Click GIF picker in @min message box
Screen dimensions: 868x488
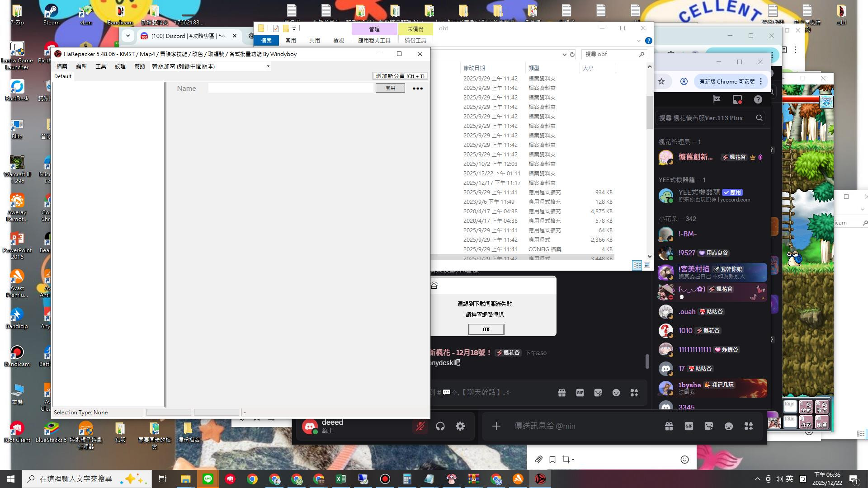(689, 426)
